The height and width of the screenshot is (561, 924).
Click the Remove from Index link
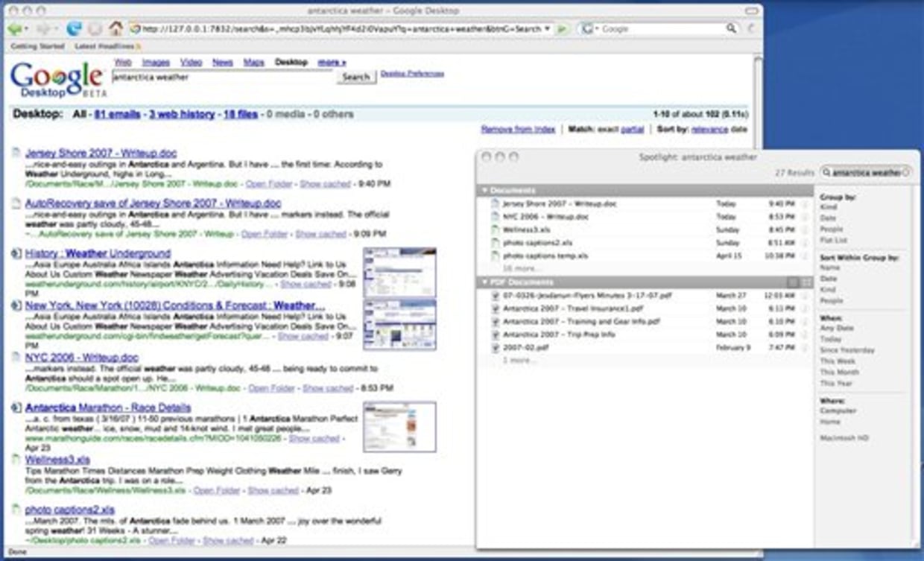(x=518, y=130)
